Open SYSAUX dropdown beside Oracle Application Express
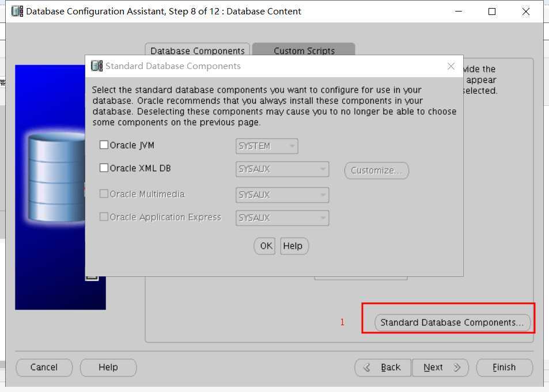This screenshot has width=549, height=392. (282, 218)
